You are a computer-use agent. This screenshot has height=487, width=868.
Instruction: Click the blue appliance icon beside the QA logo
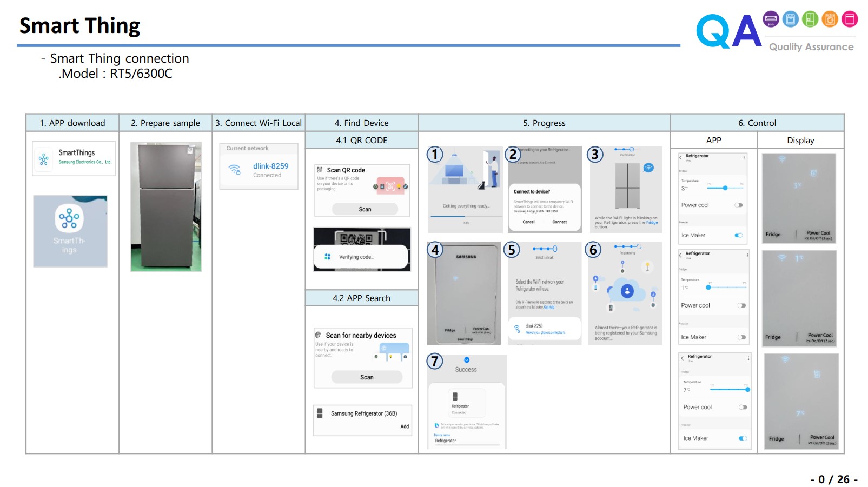[790, 19]
